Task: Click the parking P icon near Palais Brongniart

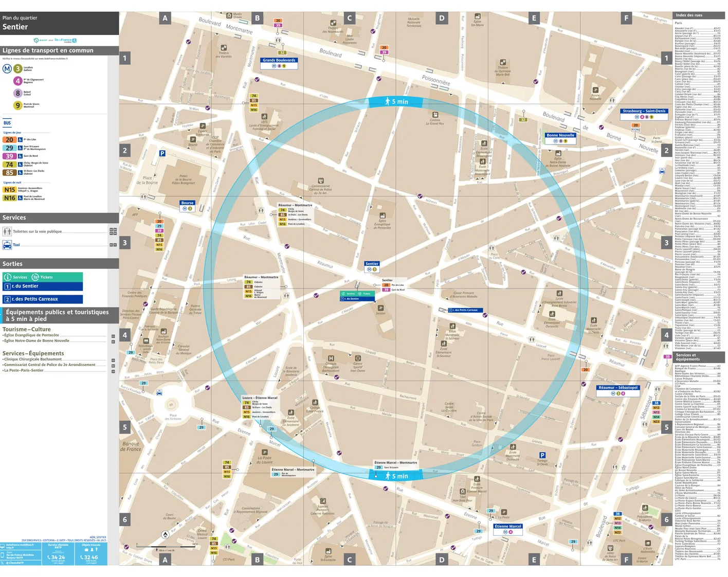Action: coord(162,153)
